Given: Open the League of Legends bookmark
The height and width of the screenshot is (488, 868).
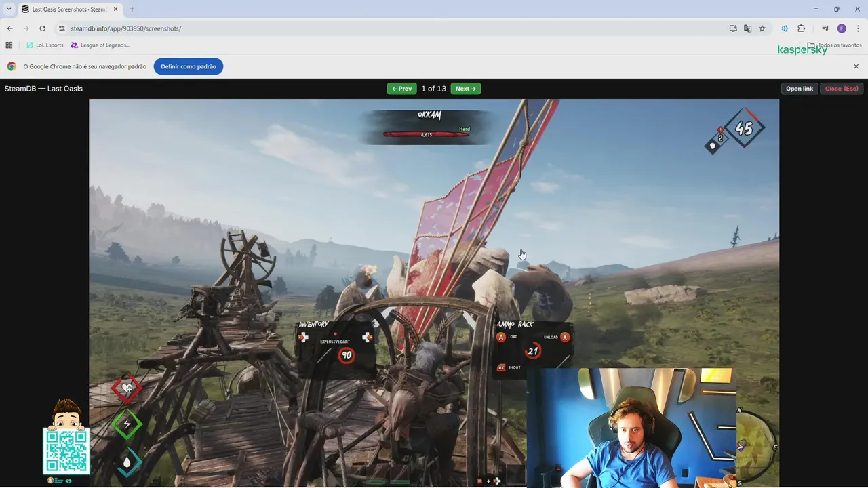Looking at the screenshot, I should pyautogui.click(x=100, y=45).
